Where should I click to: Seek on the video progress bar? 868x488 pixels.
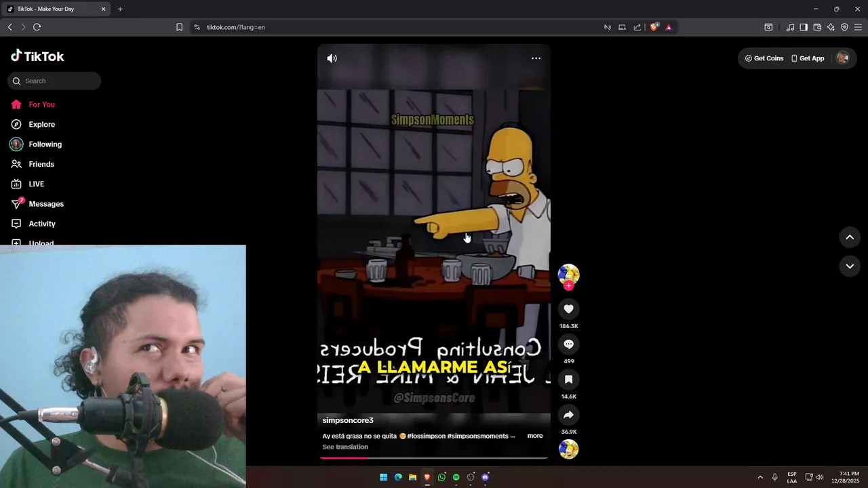pyautogui.click(x=434, y=457)
